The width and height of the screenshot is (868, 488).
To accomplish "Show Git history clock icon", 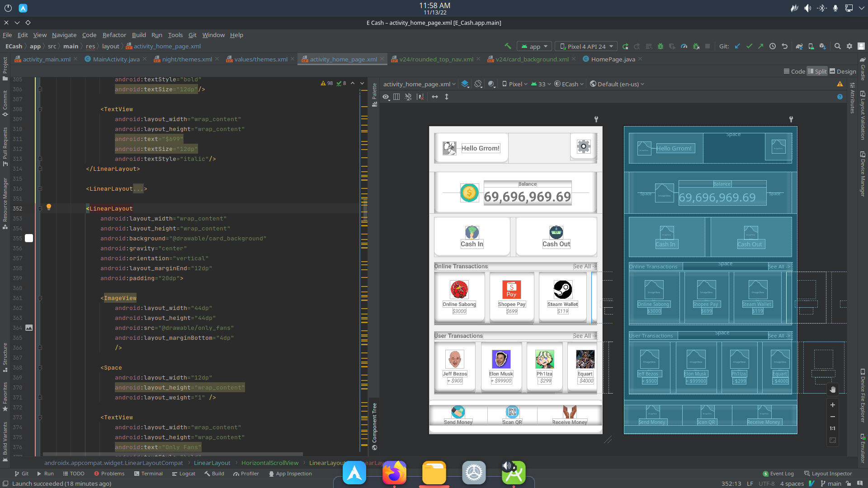I will tap(773, 46).
